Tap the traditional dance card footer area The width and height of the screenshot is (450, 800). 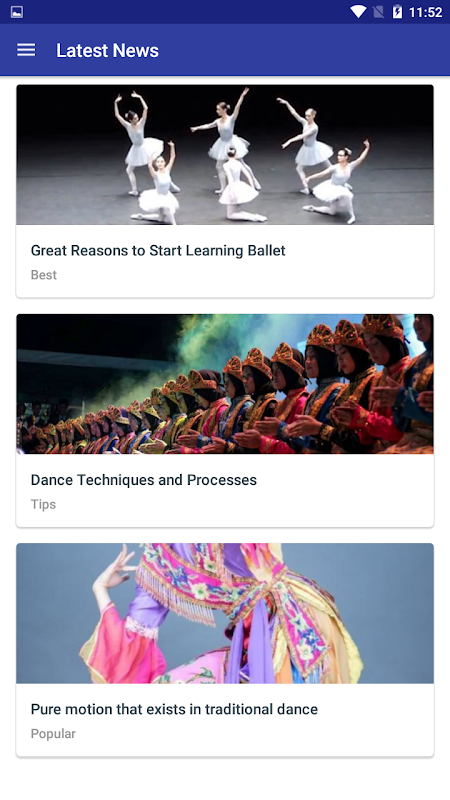tap(225, 720)
